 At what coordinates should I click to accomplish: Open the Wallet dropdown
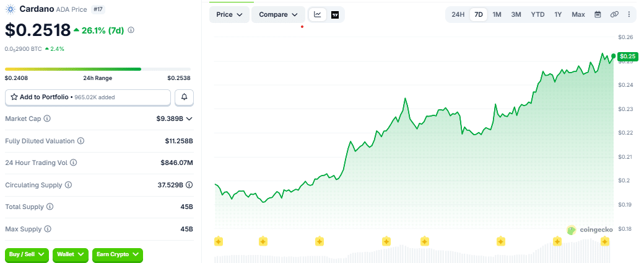tap(71, 254)
